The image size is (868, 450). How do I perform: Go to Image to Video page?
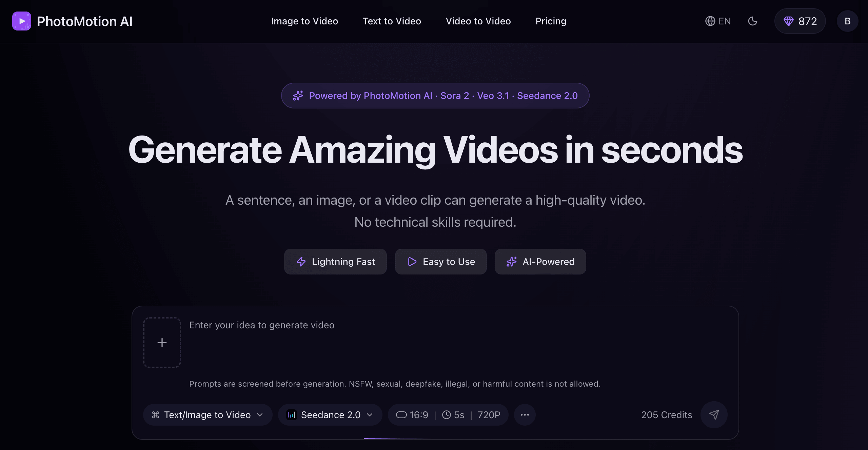coord(304,21)
